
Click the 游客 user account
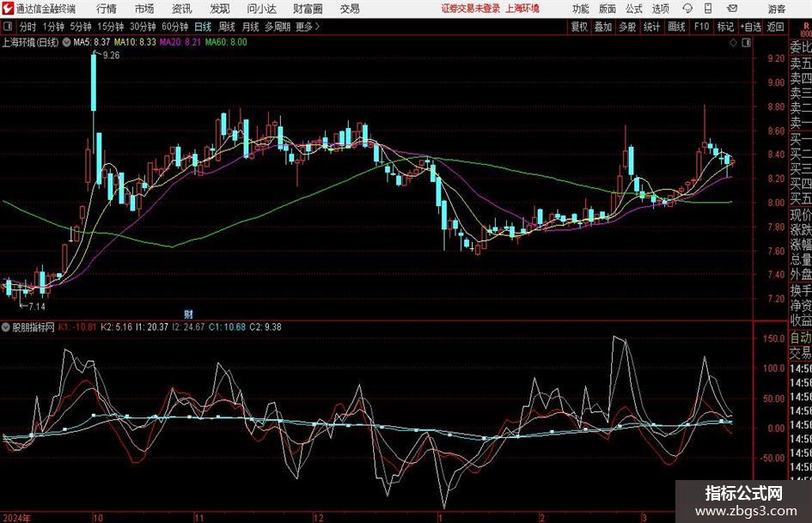pyautogui.click(x=777, y=9)
